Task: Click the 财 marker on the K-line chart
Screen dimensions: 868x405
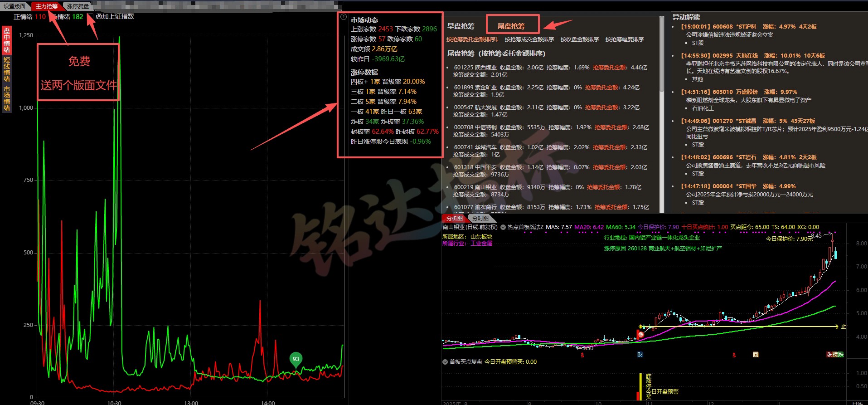Action: (x=640, y=355)
